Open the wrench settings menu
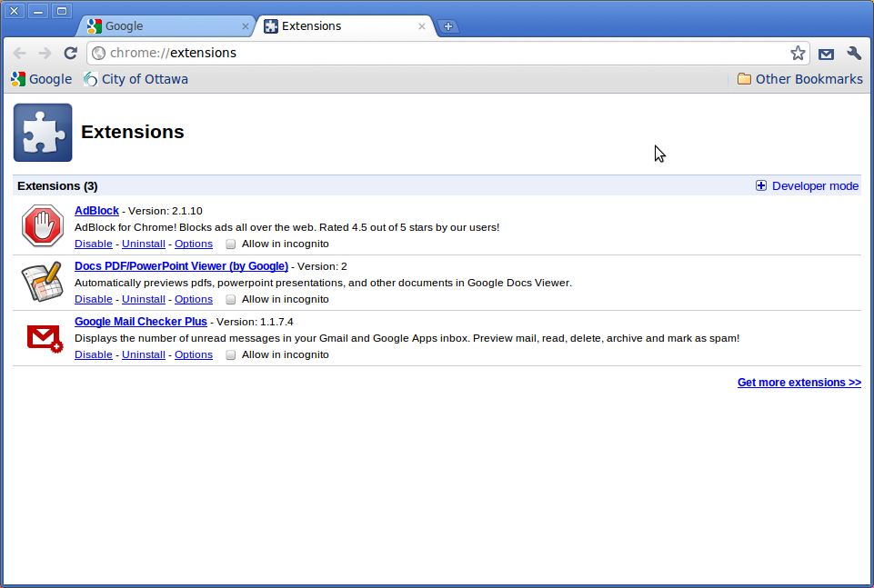Image resolution: width=874 pixels, height=588 pixels. 854,53
